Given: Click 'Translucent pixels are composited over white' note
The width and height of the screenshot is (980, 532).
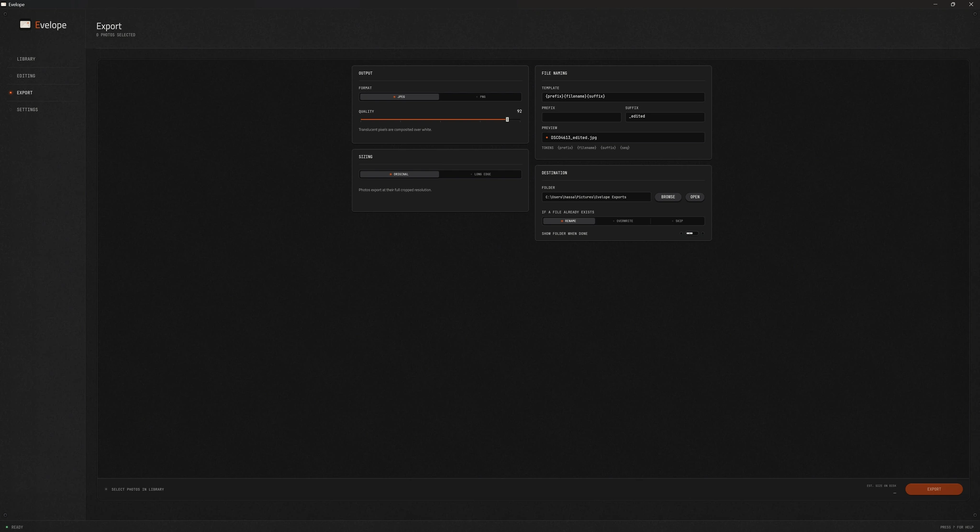Looking at the screenshot, I should tap(395, 130).
